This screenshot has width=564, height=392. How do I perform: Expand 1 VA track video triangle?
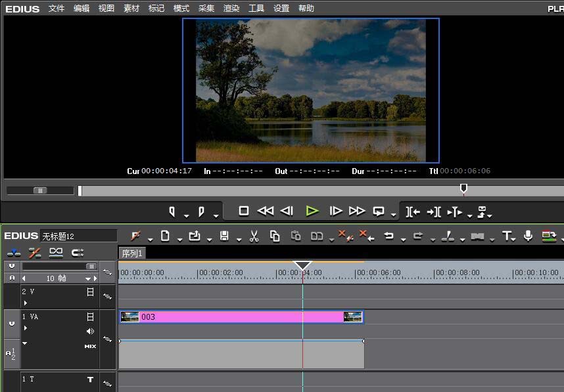pyautogui.click(x=26, y=328)
